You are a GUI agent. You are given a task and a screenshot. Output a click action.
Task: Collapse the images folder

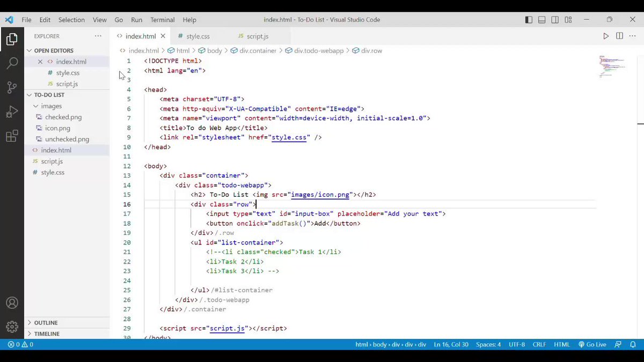coord(52,106)
